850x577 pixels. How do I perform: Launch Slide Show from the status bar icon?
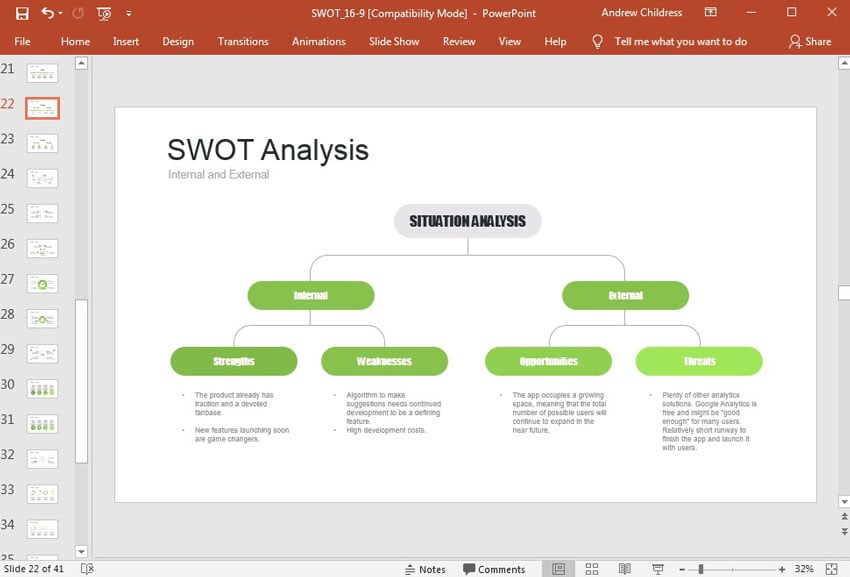(x=657, y=569)
